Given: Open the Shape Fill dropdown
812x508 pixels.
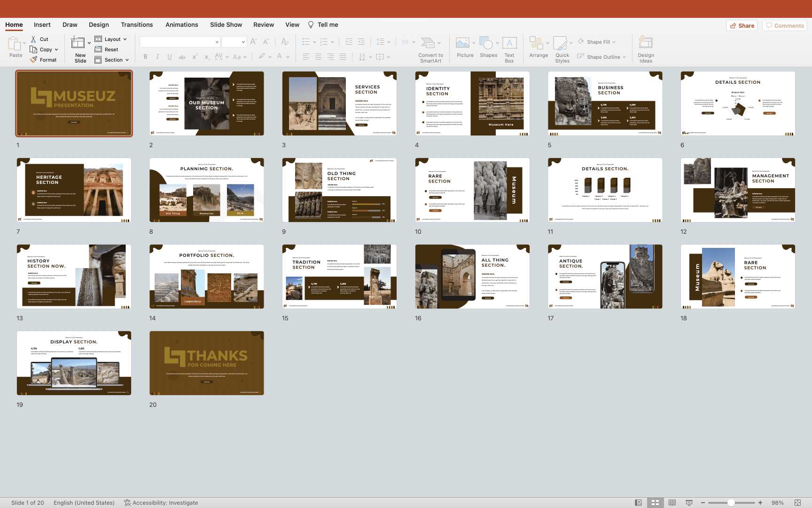Looking at the screenshot, I should [614, 42].
